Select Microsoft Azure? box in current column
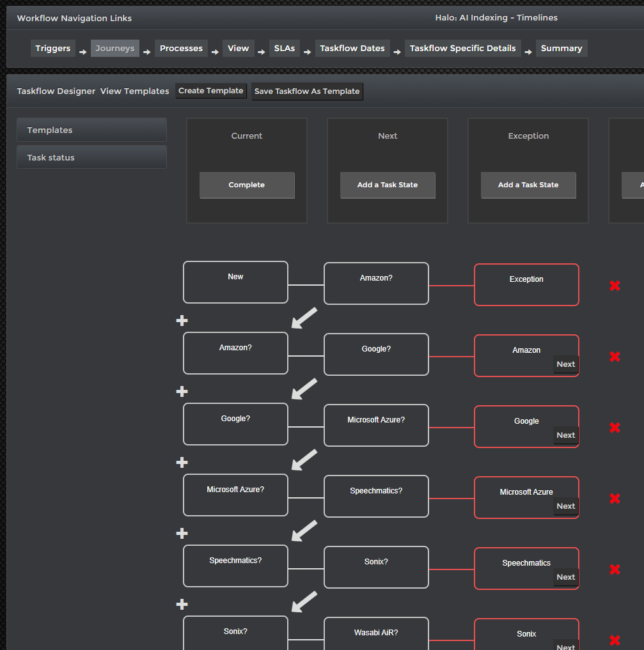This screenshot has width=644, height=650. coord(235,495)
